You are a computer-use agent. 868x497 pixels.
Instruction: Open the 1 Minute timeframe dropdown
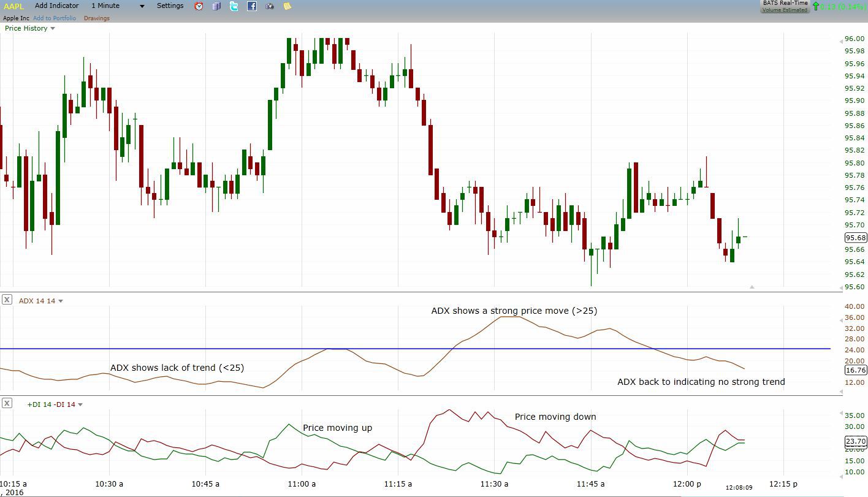pyautogui.click(x=118, y=6)
